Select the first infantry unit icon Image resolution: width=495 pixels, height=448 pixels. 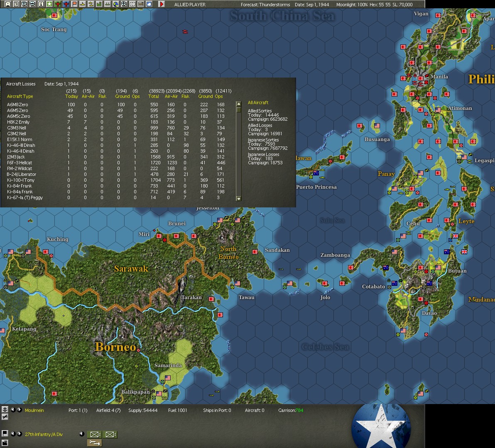coord(94,434)
